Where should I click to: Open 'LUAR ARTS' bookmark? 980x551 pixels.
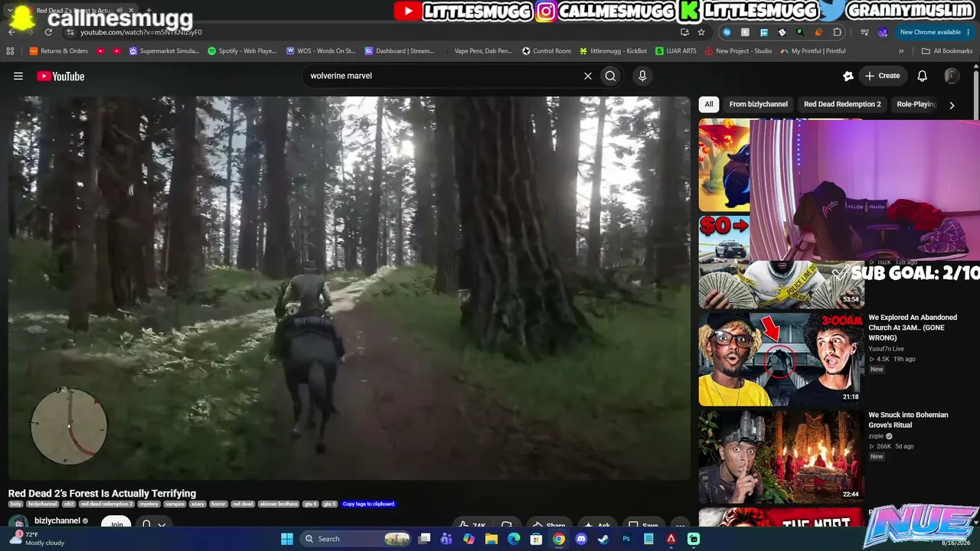[676, 51]
